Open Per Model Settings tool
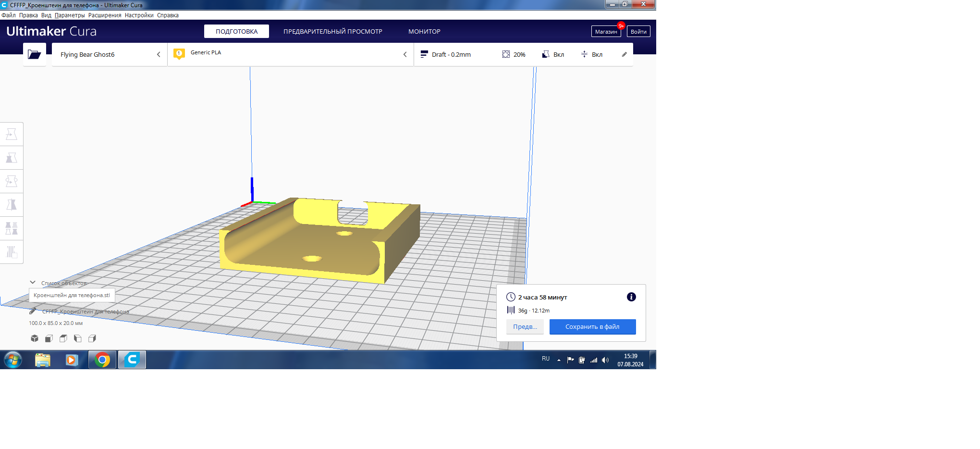 [12, 228]
